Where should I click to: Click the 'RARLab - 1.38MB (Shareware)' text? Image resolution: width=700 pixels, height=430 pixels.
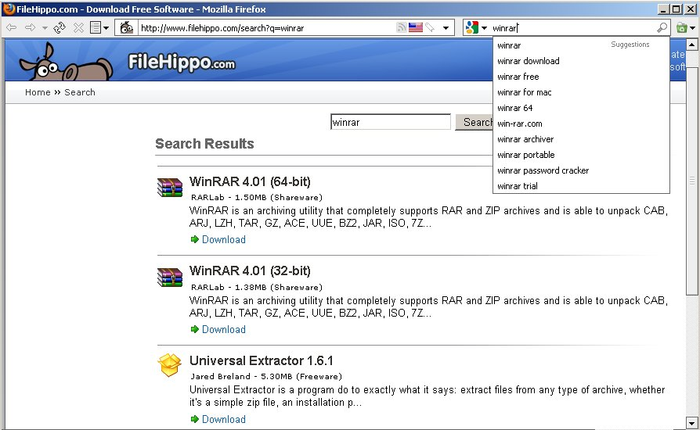pos(257,287)
